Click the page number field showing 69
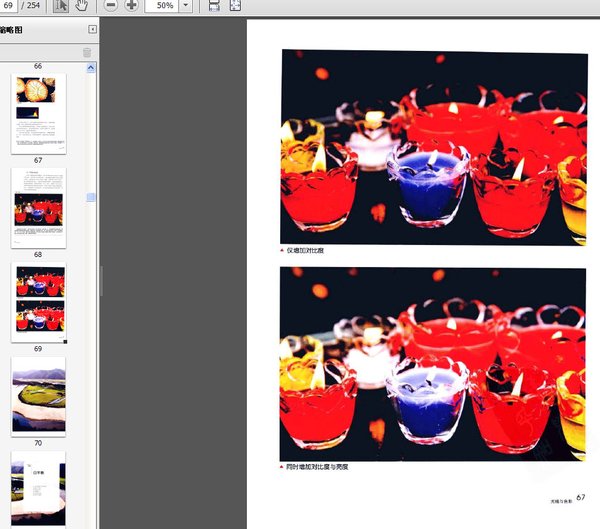This screenshot has width=600, height=529. click(8, 5)
